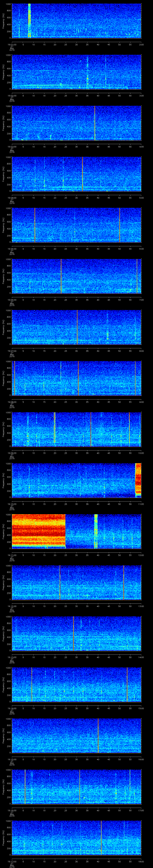The image size is (153, 868).
Task: Click the 12:00 end time label
Action: click(x=141, y=555)
